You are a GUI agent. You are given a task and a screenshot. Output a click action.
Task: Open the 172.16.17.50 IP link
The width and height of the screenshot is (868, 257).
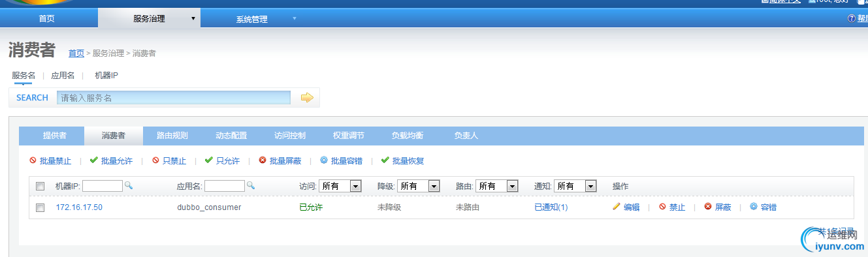79,207
